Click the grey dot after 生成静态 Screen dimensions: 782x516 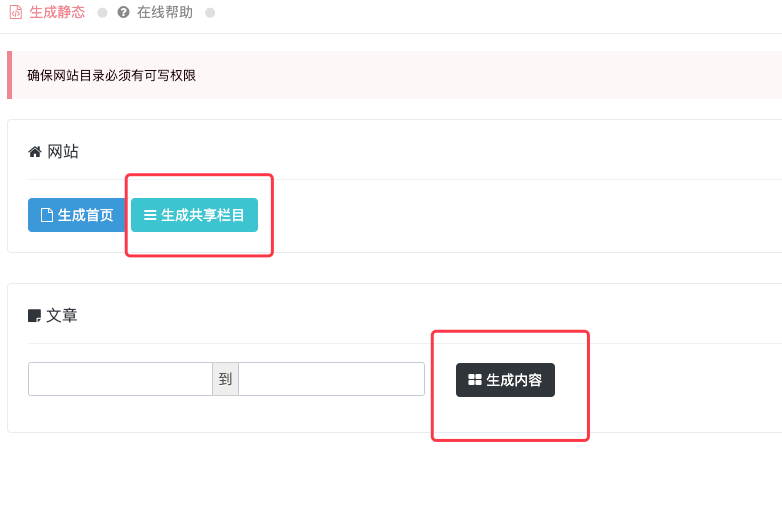(102, 13)
